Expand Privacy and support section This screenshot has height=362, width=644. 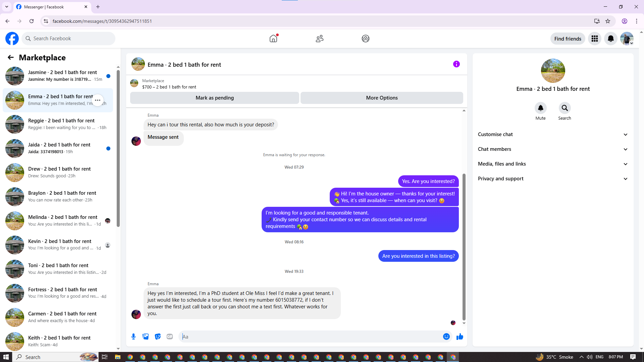pyautogui.click(x=553, y=179)
